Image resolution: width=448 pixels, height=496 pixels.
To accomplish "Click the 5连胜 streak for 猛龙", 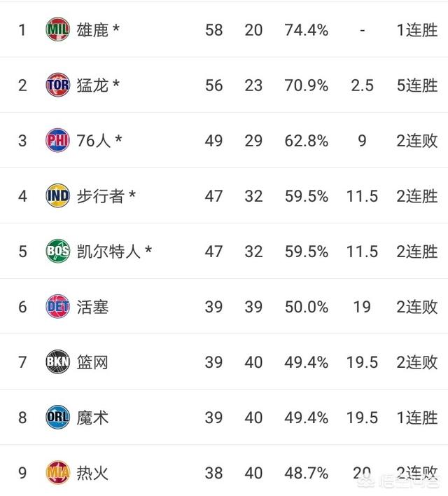I will click(417, 85).
